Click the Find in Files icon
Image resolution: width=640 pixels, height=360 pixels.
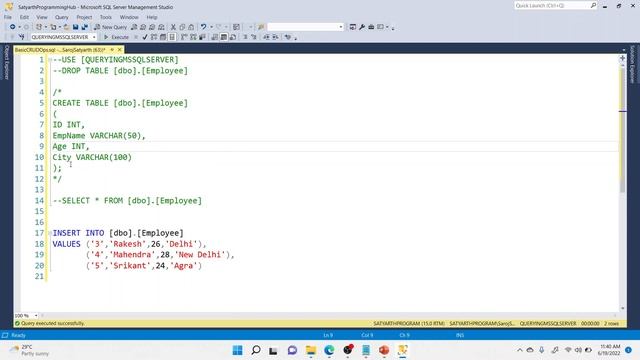(261, 27)
